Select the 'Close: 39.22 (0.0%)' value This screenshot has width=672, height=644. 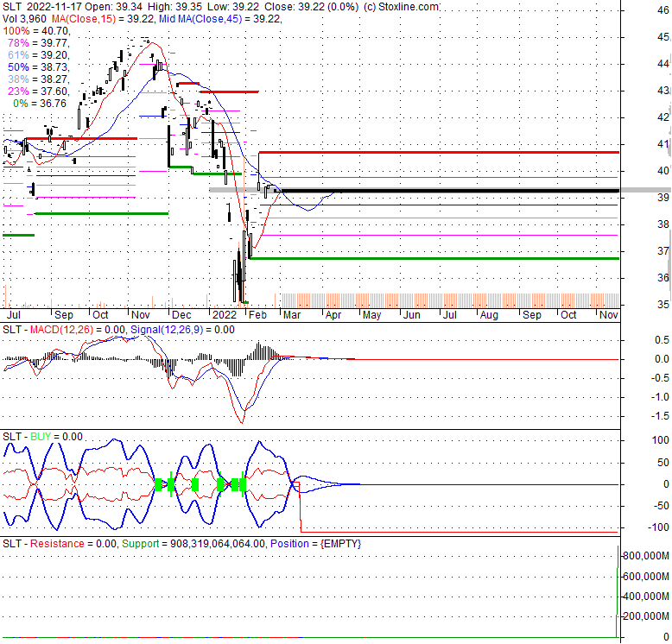click(311, 7)
